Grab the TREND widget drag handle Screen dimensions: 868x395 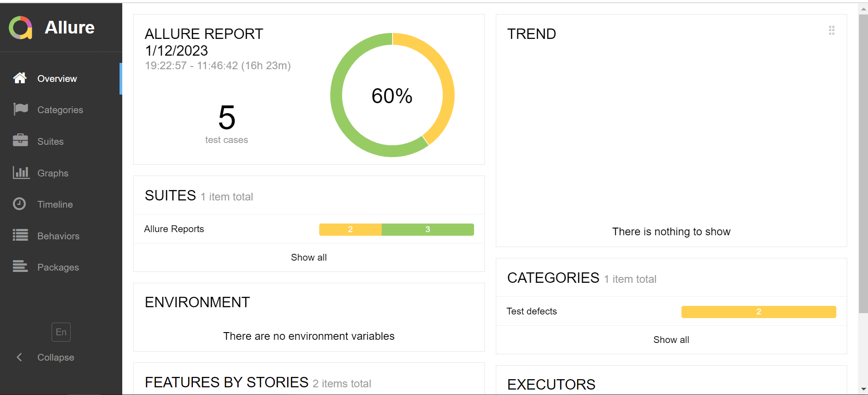pyautogui.click(x=832, y=30)
